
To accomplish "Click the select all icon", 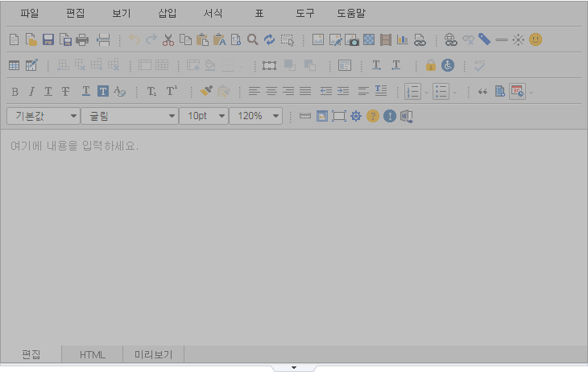I will click(288, 39).
